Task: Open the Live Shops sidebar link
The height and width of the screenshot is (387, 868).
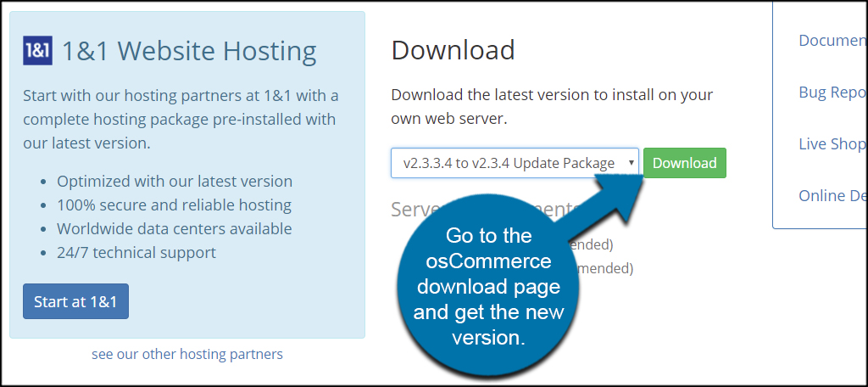Action: (x=832, y=144)
